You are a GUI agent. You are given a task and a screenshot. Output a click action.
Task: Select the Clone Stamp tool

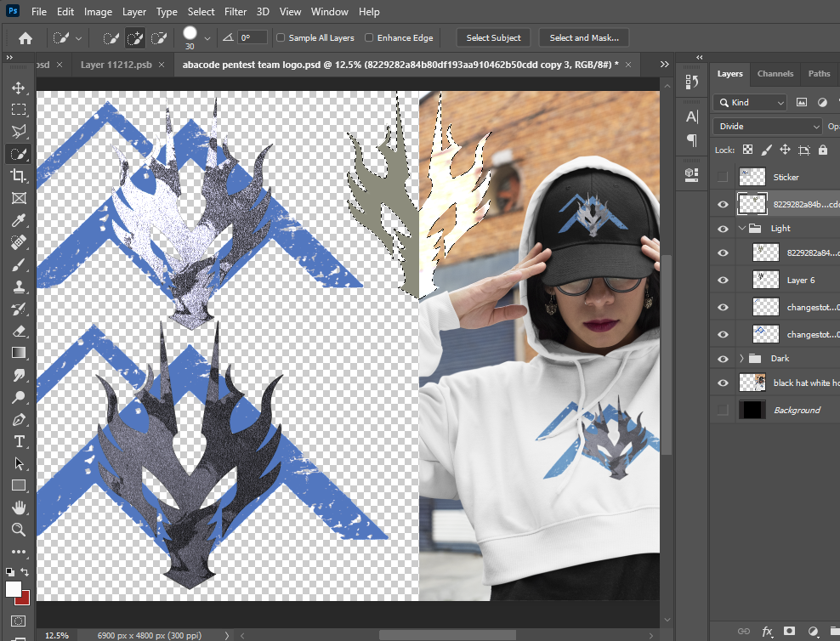click(19, 286)
